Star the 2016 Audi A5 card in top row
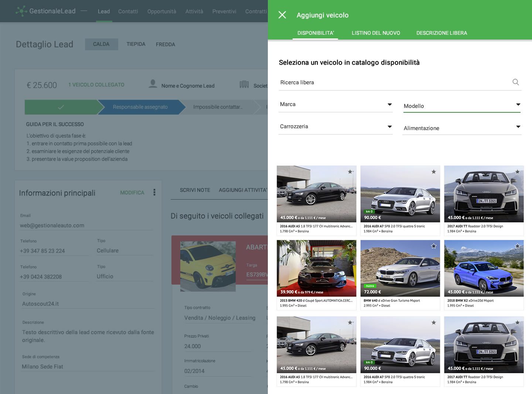532x394 pixels. tap(350, 171)
